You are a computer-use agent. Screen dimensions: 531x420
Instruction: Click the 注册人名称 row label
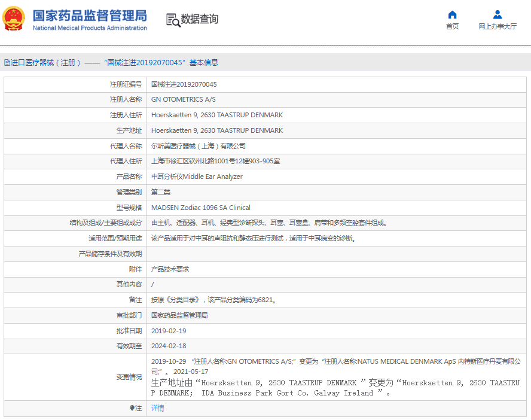pyautogui.click(x=126, y=99)
